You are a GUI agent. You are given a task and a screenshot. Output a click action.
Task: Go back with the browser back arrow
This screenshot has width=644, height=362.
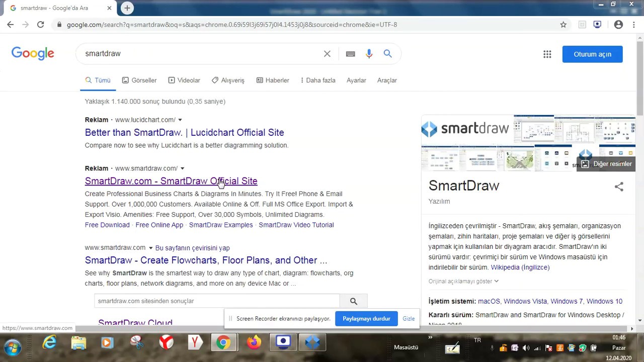point(11,24)
